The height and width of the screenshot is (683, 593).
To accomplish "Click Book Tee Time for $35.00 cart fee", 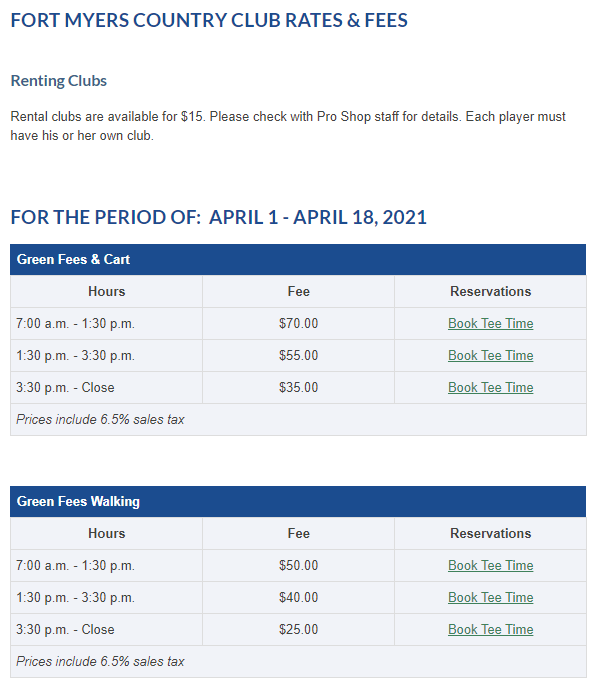I will click(490, 388).
